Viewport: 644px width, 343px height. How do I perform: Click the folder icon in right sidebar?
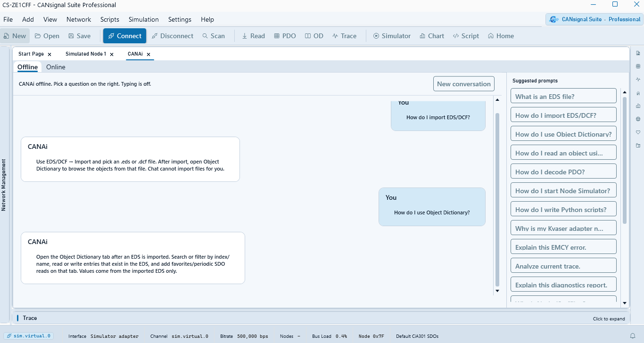point(638,145)
